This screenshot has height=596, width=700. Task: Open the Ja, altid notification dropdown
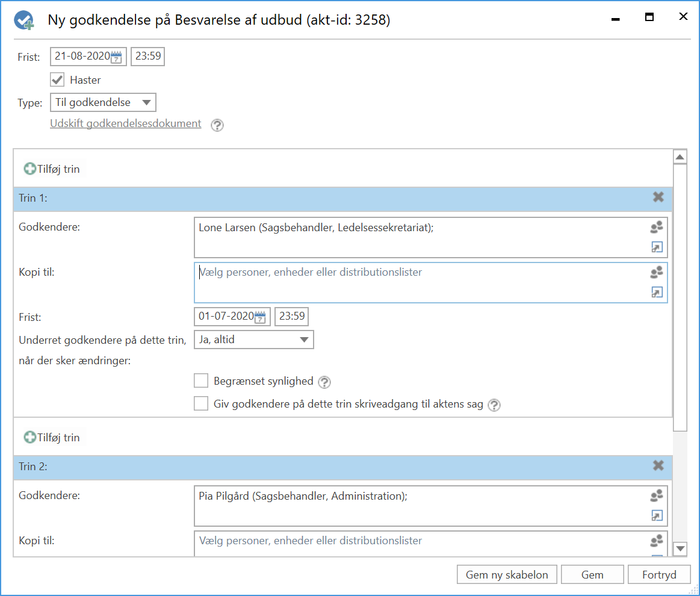(x=253, y=340)
